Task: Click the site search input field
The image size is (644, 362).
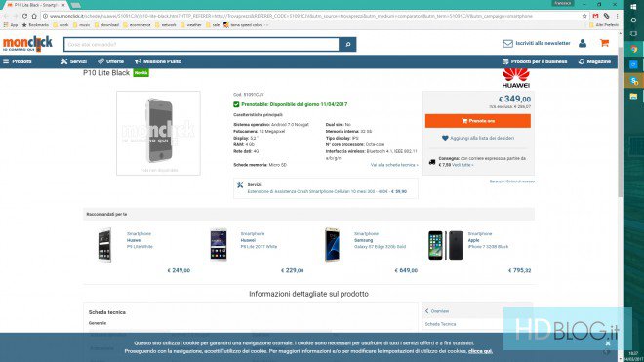Action: (202, 44)
